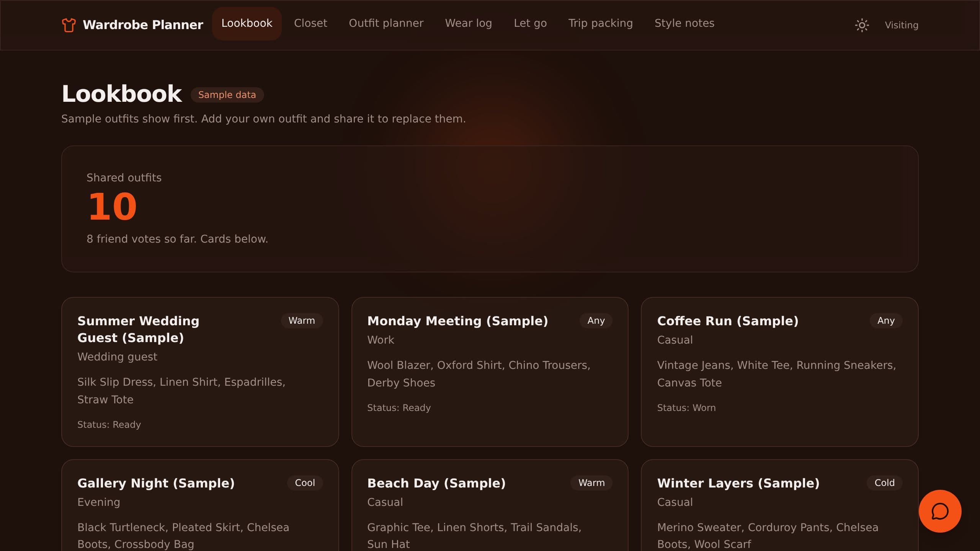Image resolution: width=980 pixels, height=551 pixels.
Task: Go to Outfit planner
Action: (386, 23)
